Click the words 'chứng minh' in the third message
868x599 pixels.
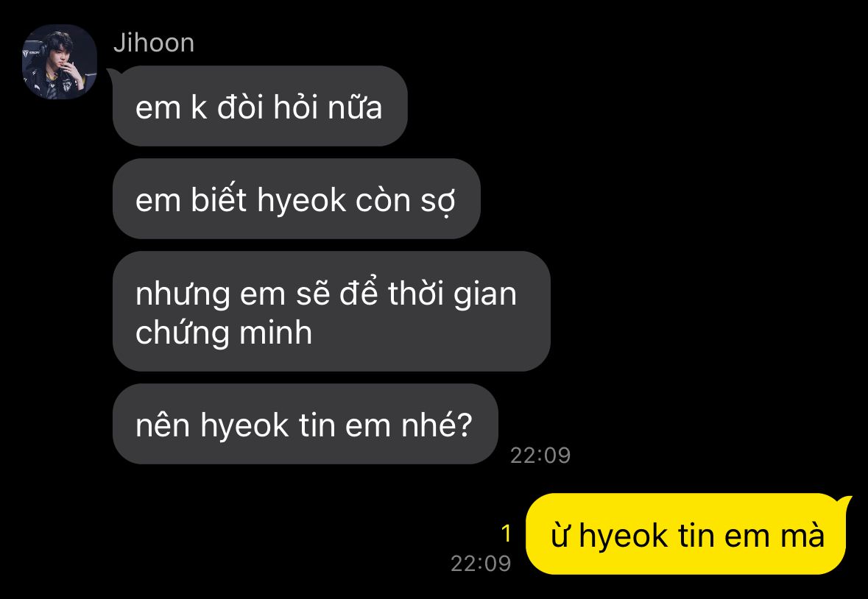(x=224, y=333)
